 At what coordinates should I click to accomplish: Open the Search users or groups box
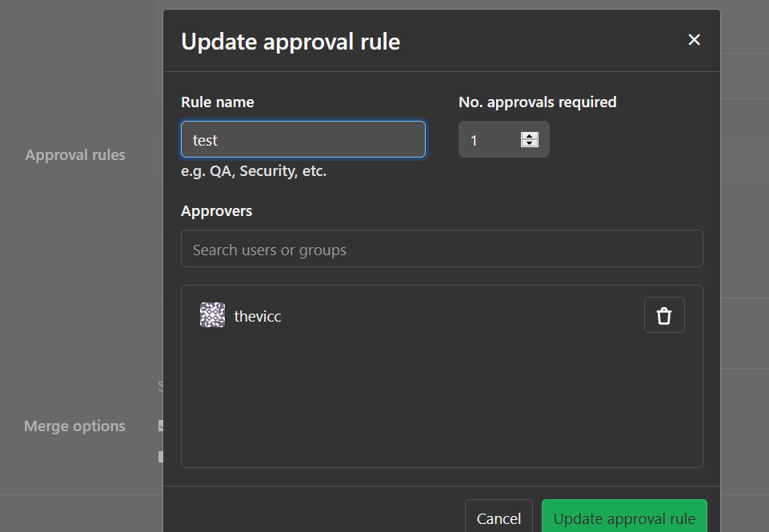442,250
